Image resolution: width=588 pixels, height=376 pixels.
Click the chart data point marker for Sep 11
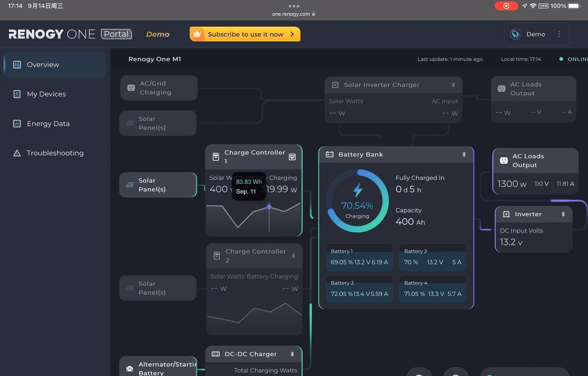coord(269,207)
